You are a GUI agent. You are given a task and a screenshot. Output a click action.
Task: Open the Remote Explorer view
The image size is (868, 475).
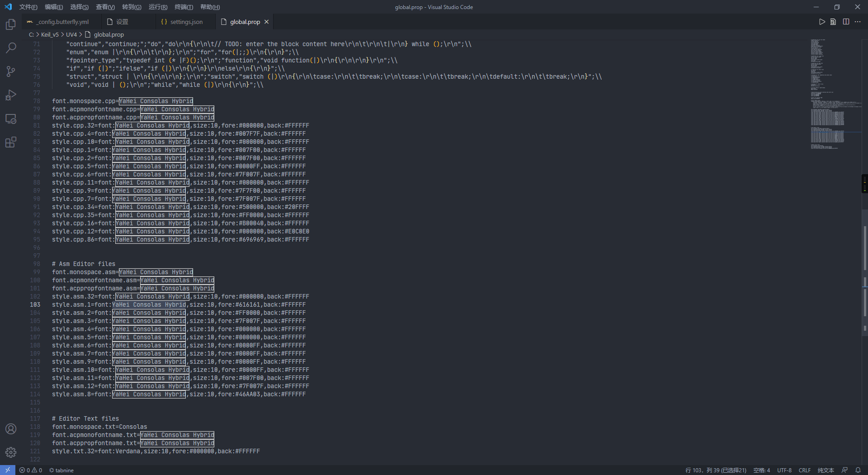[11, 119]
